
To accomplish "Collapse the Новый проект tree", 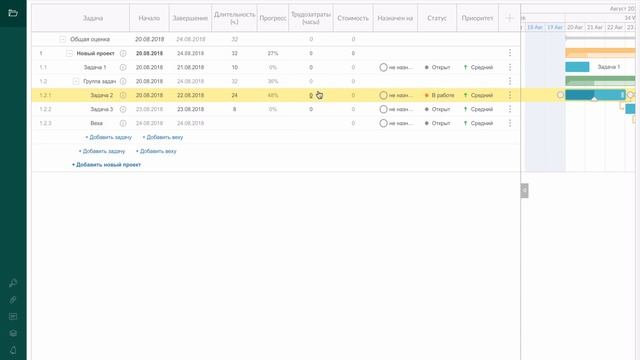I will 69,53.
